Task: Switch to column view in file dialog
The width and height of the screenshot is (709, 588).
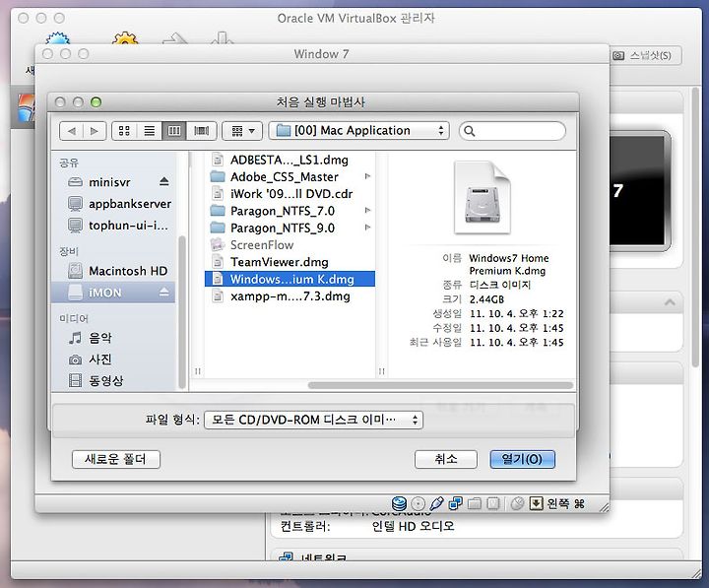Action: click(x=174, y=131)
